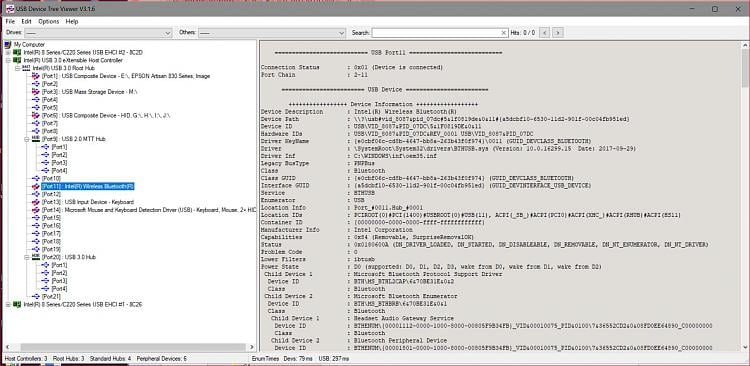This screenshot has height=366, width=750.
Task: Select the Port16 entry in the tree
Action: (x=51, y=225)
